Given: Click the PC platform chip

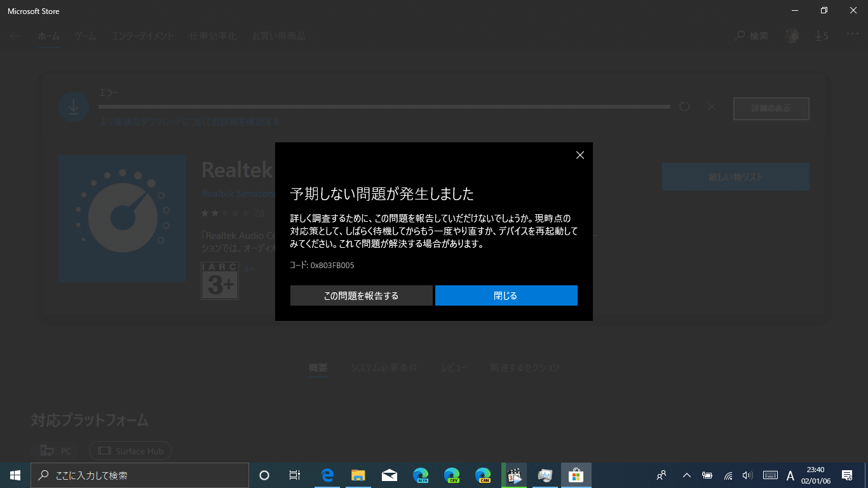Looking at the screenshot, I should click(56, 451).
